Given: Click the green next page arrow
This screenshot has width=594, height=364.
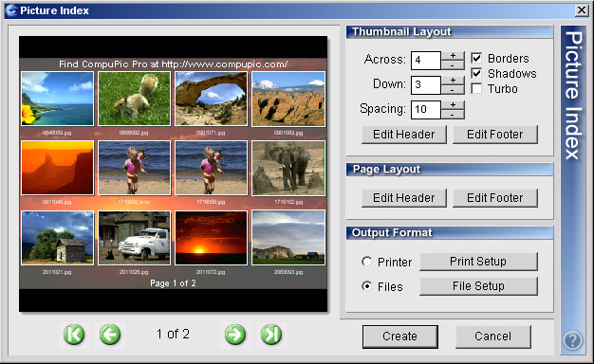Looking at the screenshot, I should [235, 335].
